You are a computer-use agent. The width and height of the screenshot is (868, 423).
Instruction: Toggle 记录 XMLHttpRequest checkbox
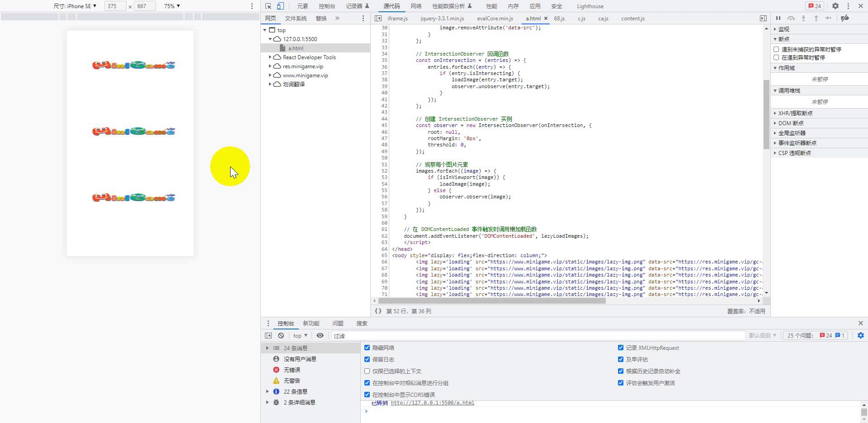click(x=621, y=348)
